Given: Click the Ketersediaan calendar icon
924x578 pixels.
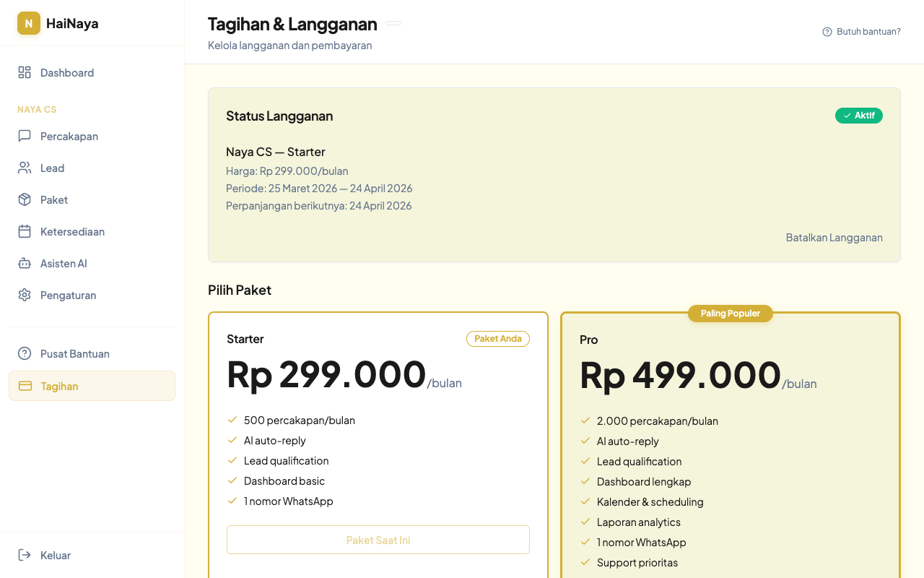Looking at the screenshot, I should click(25, 231).
